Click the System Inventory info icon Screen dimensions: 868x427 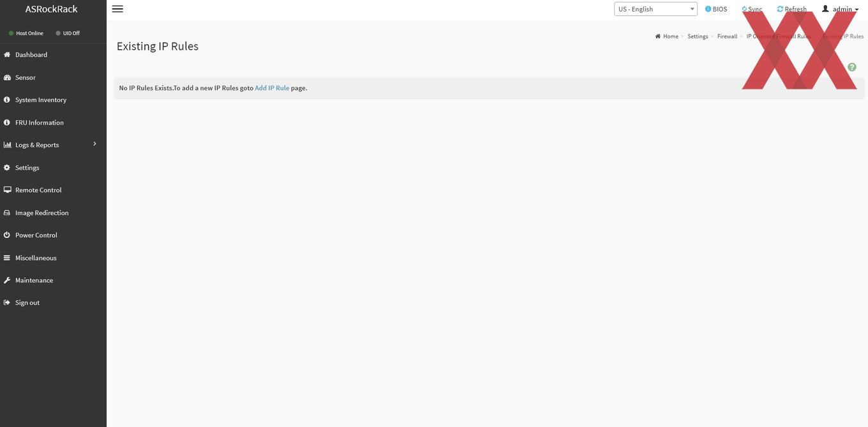coord(7,100)
